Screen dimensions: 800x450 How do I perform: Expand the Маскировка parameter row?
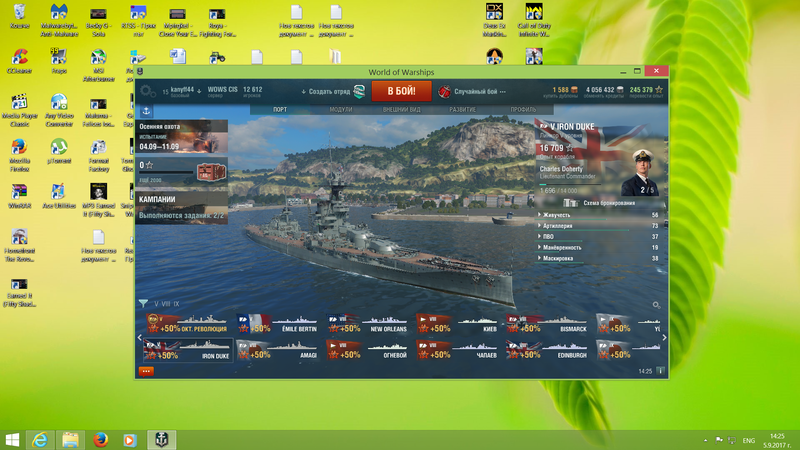click(x=598, y=259)
